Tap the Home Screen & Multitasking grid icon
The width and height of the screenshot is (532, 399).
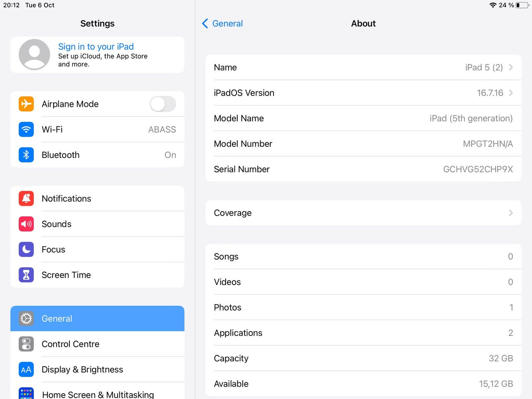[26, 393]
